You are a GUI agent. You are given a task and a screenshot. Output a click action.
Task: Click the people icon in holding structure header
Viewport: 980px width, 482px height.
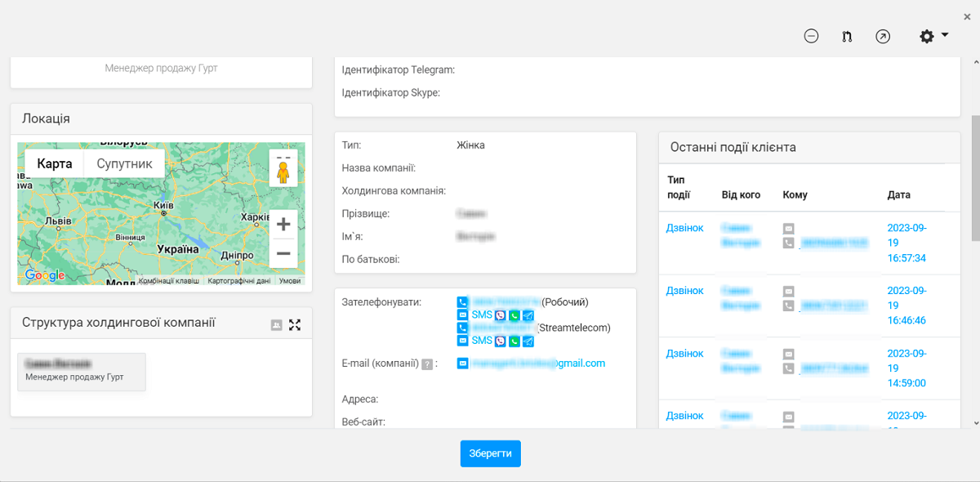[x=276, y=325]
